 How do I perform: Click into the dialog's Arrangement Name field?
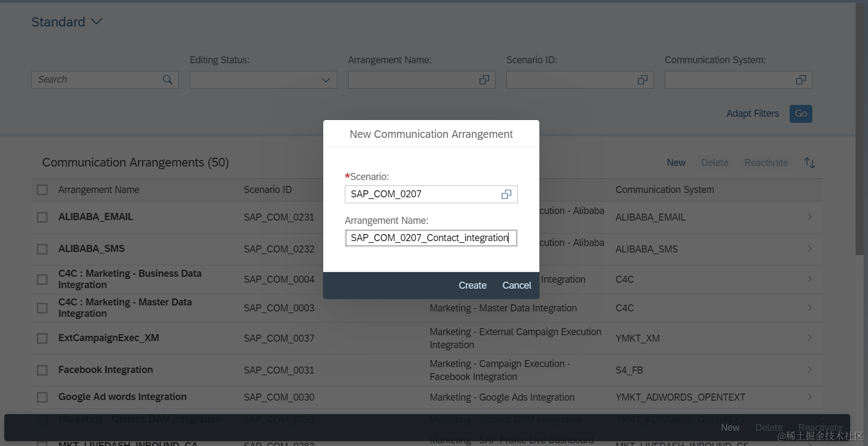pos(431,238)
